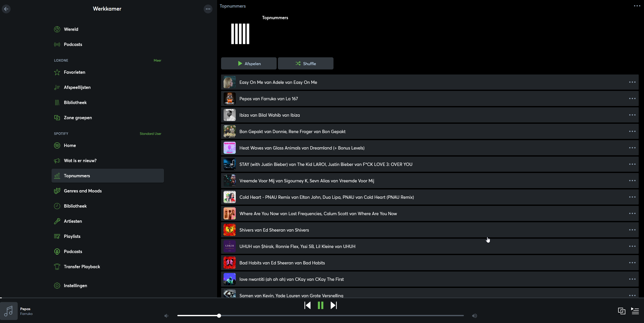
Task: Select Transfer Playback menu item
Action: click(x=82, y=267)
